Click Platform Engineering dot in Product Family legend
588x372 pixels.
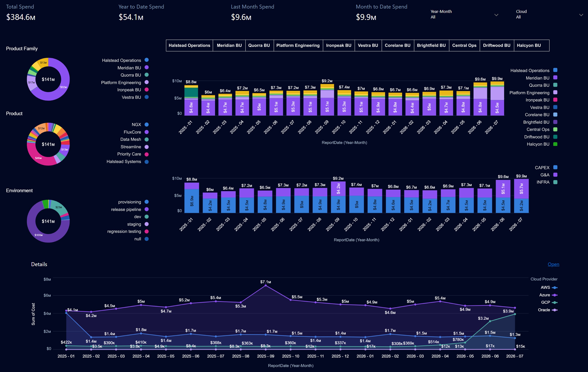(x=146, y=82)
